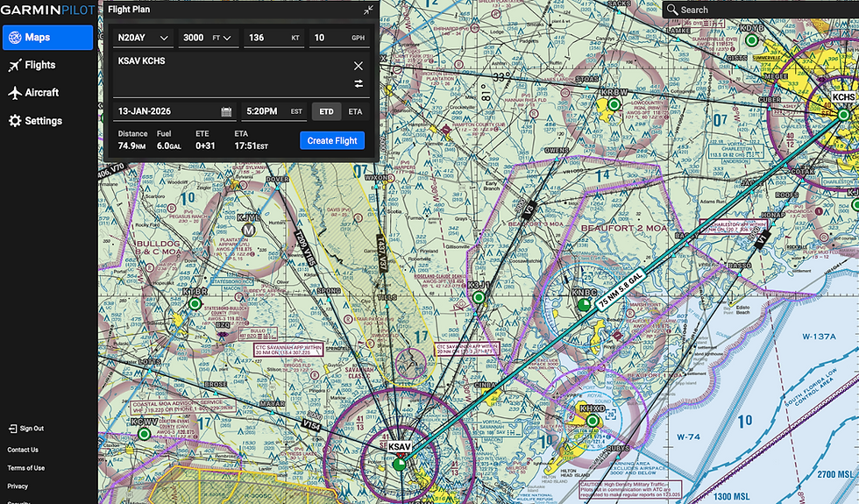Click the Flight Plan panel title
This screenshot has height=504, width=859.
click(x=130, y=10)
